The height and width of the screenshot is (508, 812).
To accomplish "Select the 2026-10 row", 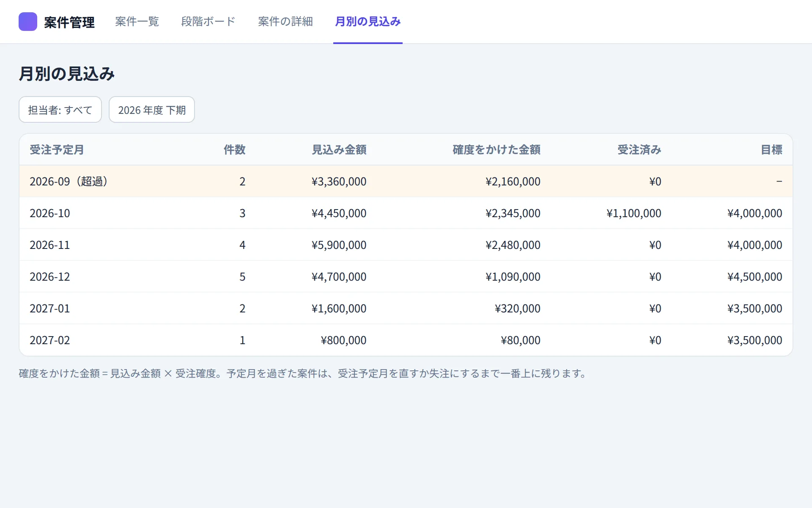I will pos(406,213).
